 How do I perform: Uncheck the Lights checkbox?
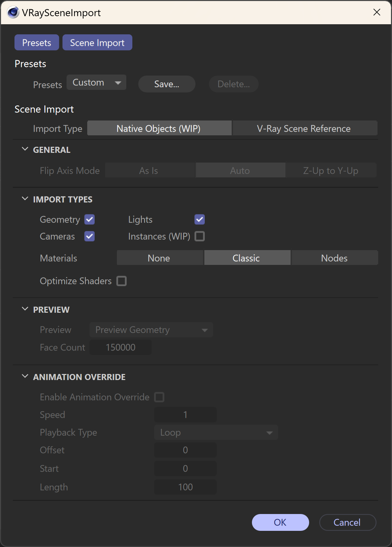tap(200, 219)
